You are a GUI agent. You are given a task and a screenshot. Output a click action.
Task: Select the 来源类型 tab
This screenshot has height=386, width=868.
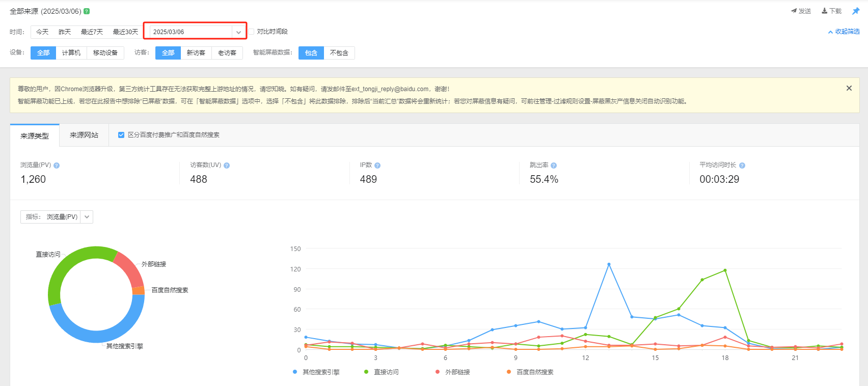35,136
